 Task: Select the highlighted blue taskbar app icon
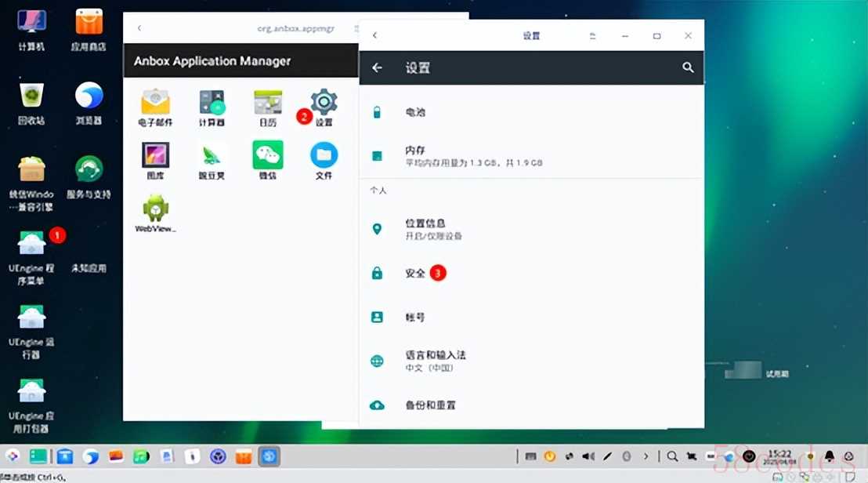pyautogui.click(x=269, y=456)
